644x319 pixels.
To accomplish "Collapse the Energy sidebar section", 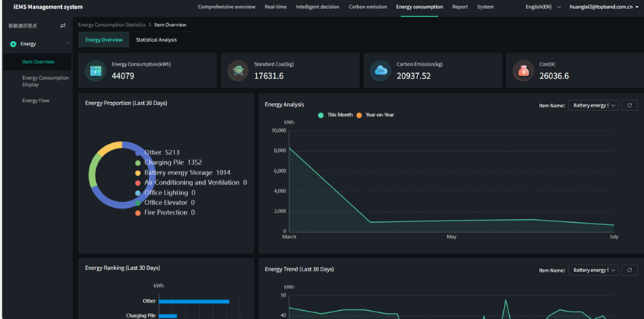I will point(68,44).
